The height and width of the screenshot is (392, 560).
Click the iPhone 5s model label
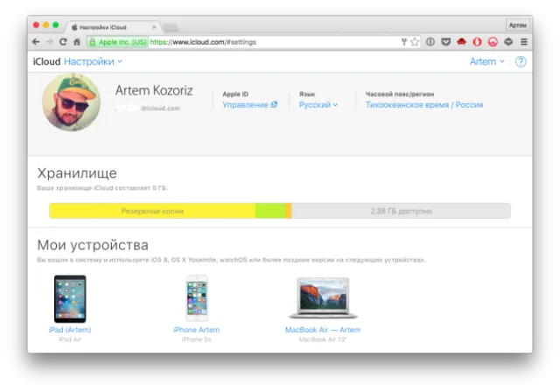point(196,339)
